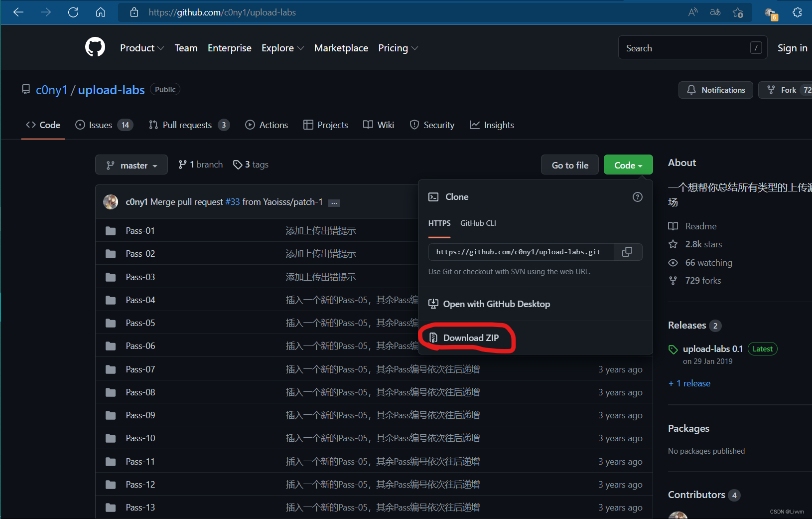Click Open with GitHub Desktop
Image resolution: width=812 pixels, height=519 pixels.
[x=489, y=304]
